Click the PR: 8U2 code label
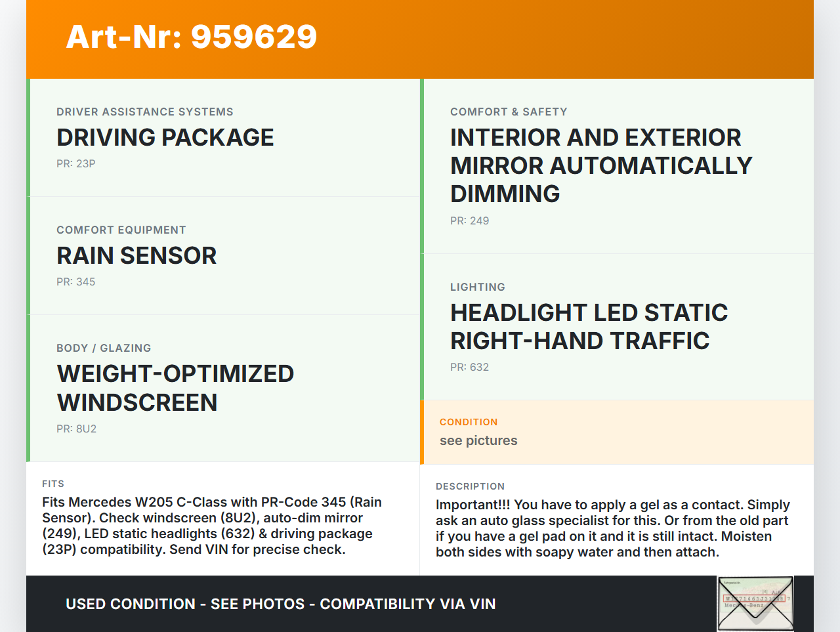This screenshot has width=840, height=632. click(x=77, y=429)
